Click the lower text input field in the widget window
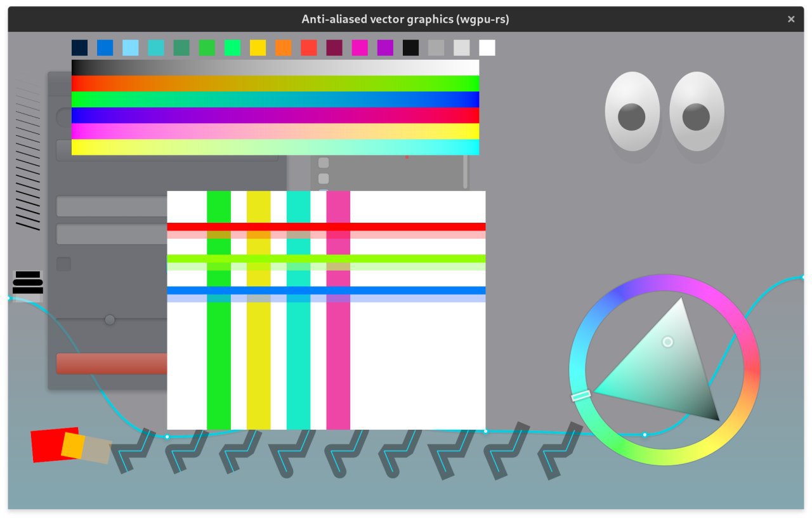The image size is (812, 518). coord(112,234)
